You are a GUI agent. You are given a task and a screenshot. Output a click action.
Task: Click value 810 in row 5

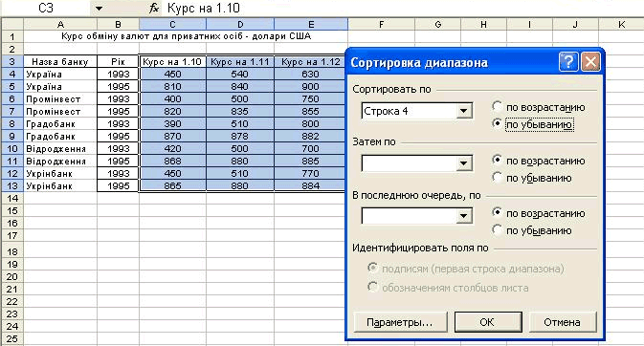(x=172, y=87)
